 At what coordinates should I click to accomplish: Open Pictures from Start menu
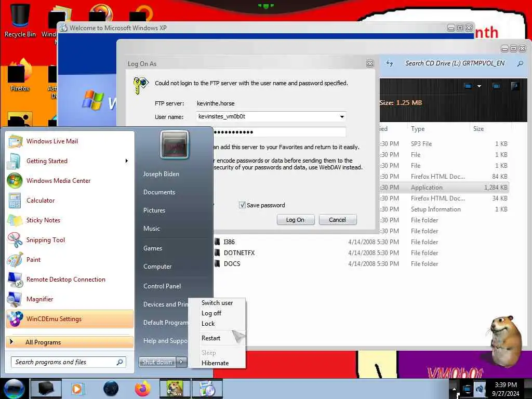[x=154, y=210]
